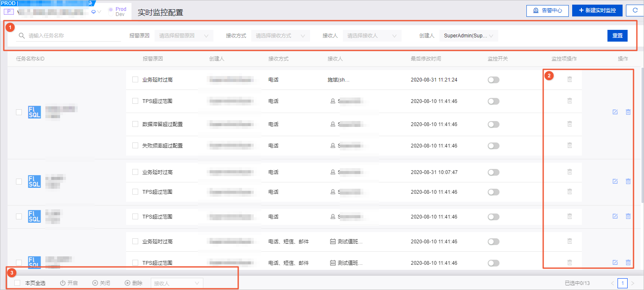The height and width of the screenshot is (290, 644).
Task: Turn on the 数据滞留超过配置 monitor switch
Action: click(494, 124)
